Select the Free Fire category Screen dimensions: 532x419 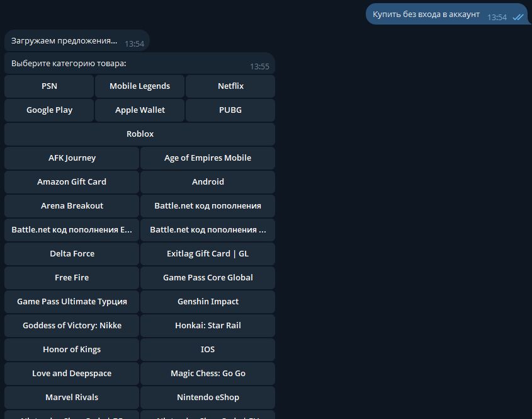tap(72, 278)
